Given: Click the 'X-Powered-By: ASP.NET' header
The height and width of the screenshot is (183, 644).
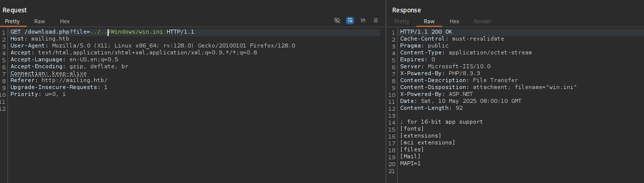Looking at the screenshot, I should tap(437, 94).
